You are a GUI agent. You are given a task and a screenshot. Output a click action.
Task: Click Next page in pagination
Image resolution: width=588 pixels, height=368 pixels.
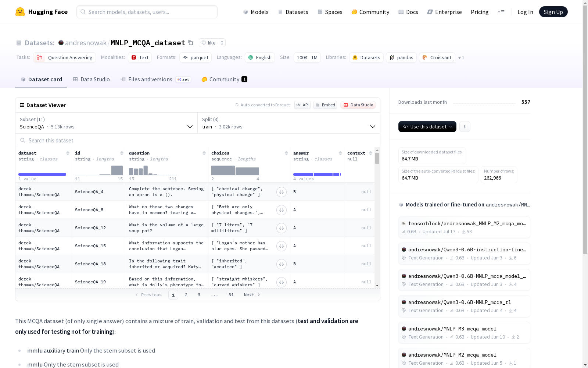click(252, 295)
